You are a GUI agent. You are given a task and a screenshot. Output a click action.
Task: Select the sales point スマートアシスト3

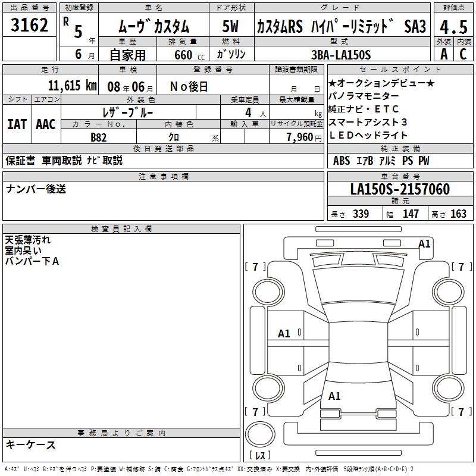tap(368, 122)
